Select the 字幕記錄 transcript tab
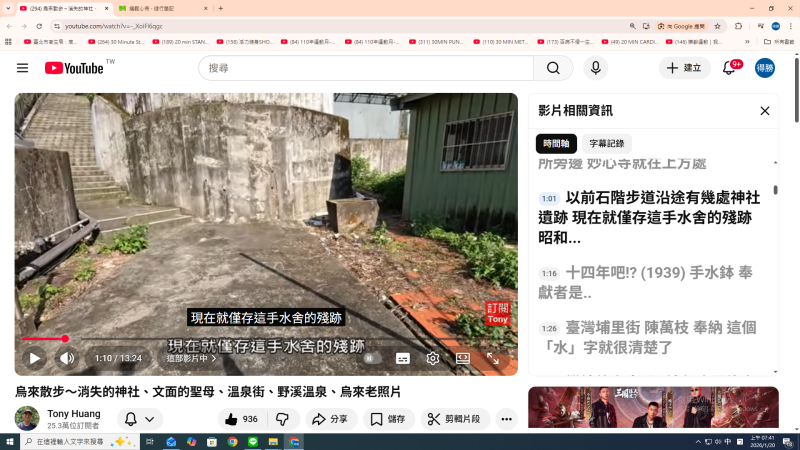 point(607,144)
